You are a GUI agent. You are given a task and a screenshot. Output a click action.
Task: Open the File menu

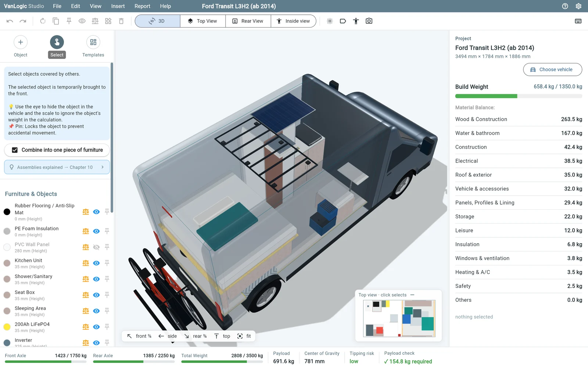pyautogui.click(x=57, y=6)
